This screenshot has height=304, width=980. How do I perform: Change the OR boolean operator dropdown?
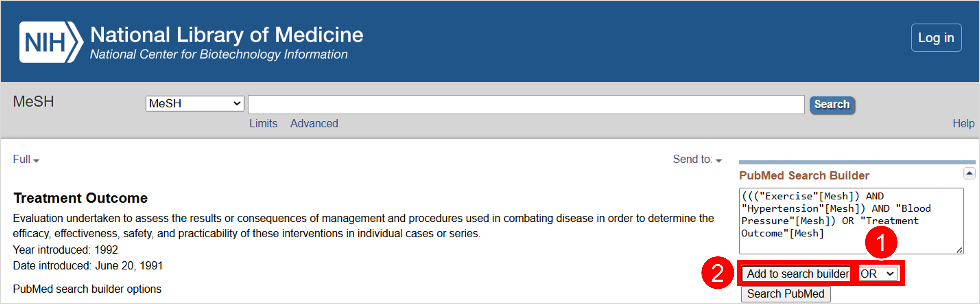point(877,273)
